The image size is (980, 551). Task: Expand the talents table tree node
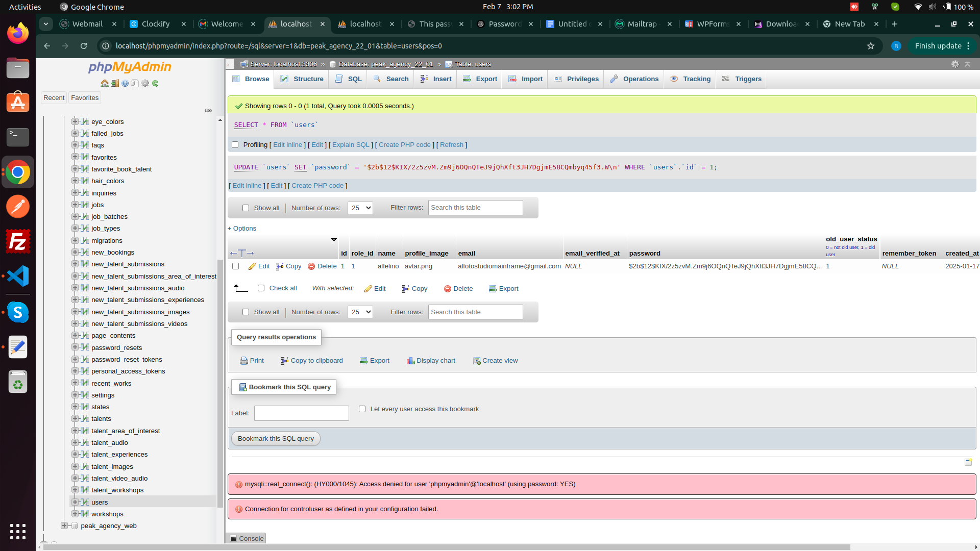pos(75,418)
